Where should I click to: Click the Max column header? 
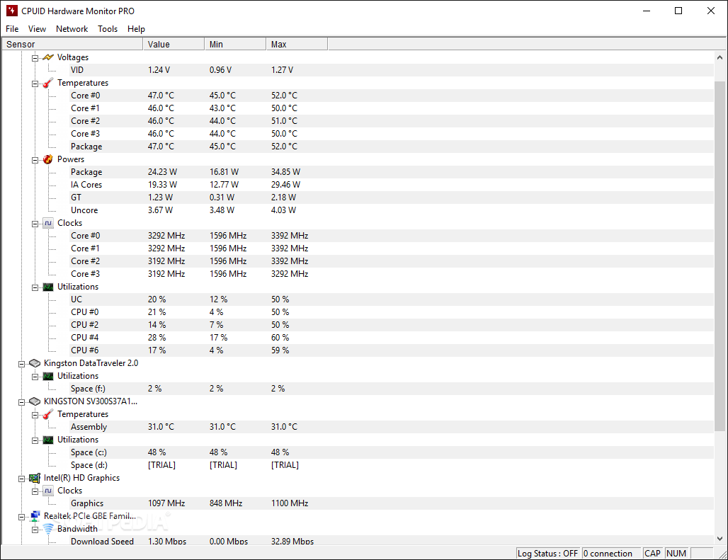tap(297, 44)
